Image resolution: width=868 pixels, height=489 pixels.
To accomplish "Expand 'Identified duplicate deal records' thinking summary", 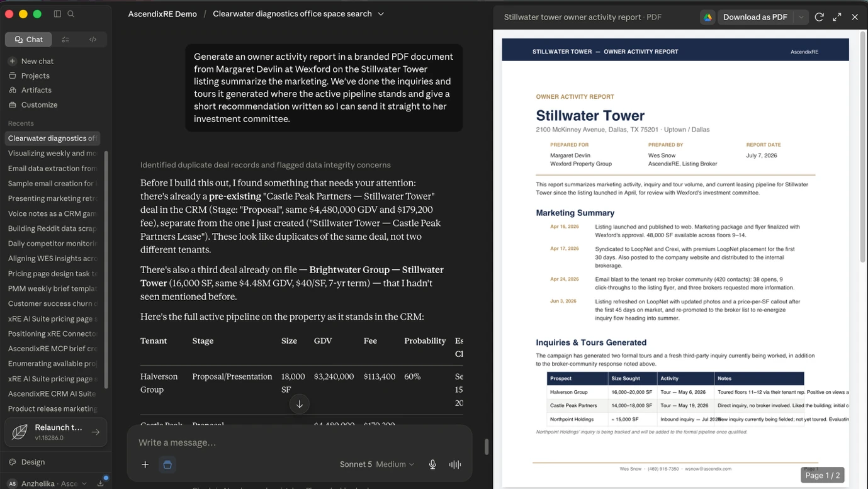I will [266, 165].
